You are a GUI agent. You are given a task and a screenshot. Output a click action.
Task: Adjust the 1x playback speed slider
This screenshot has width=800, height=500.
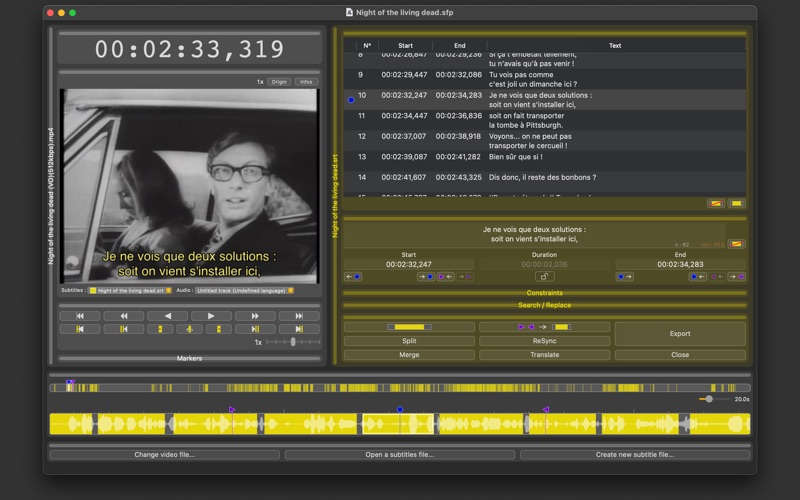click(x=293, y=342)
